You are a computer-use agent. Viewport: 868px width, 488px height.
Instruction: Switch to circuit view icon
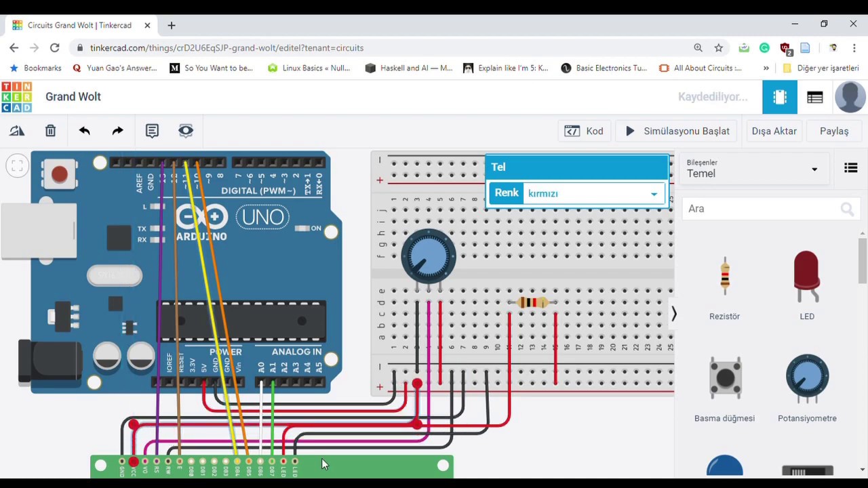(780, 97)
